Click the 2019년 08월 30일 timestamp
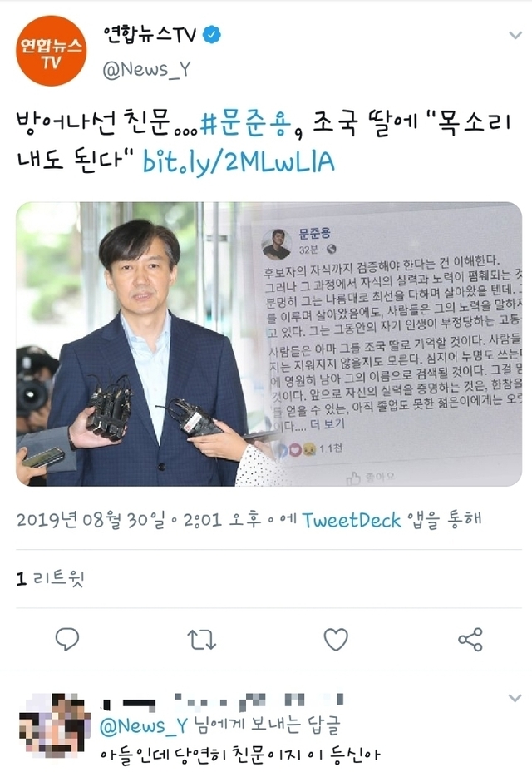The height and width of the screenshot is (777, 532). 91,520
